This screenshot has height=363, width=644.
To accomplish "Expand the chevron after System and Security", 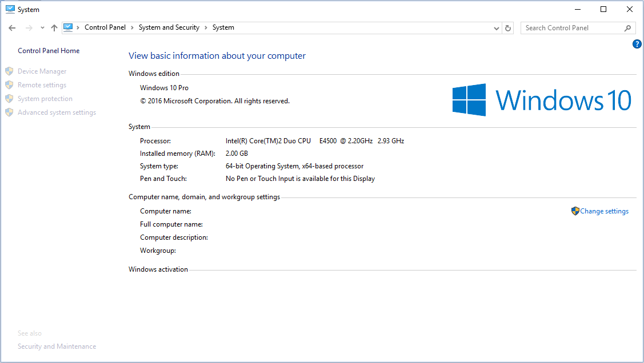I will [206, 27].
